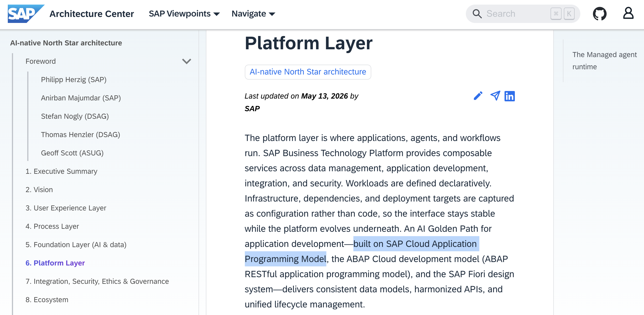Go to Architecture Center home title
The height and width of the screenshot is (315, 644).
click(x=92, y=14)
